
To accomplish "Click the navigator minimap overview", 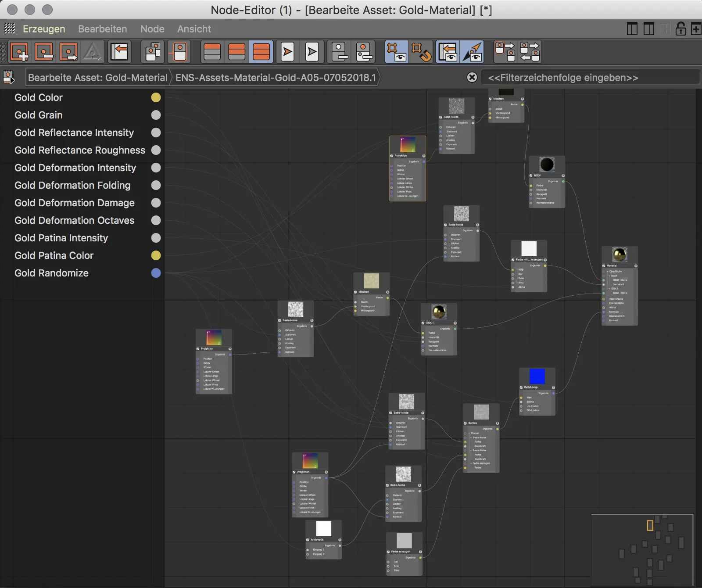I will [642, 550].
